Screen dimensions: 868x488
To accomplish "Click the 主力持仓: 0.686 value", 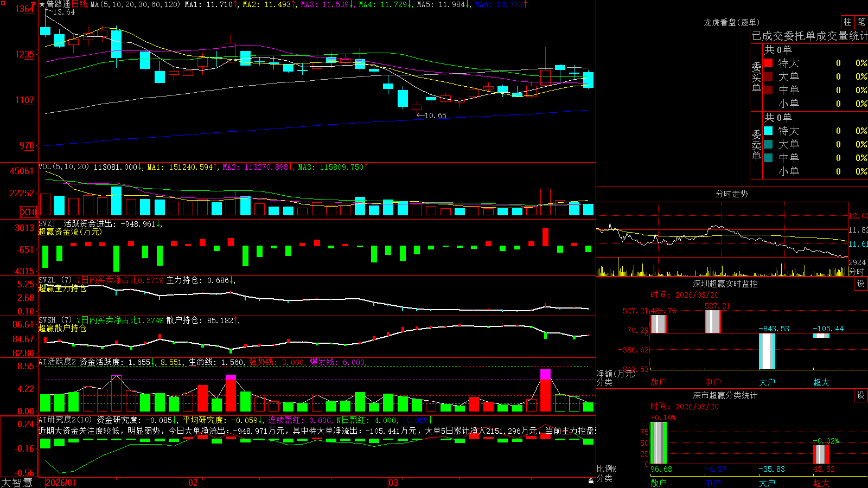I will (198, 280).
